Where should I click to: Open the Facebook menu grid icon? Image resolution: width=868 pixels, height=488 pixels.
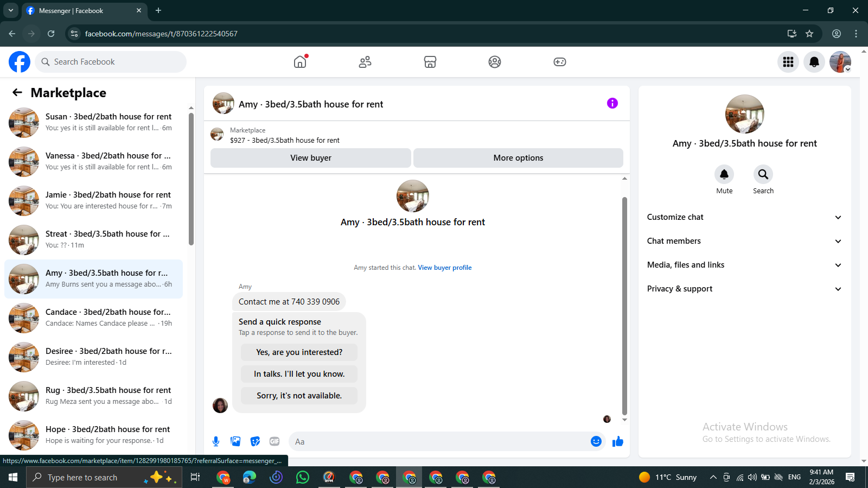pos(788,62)
